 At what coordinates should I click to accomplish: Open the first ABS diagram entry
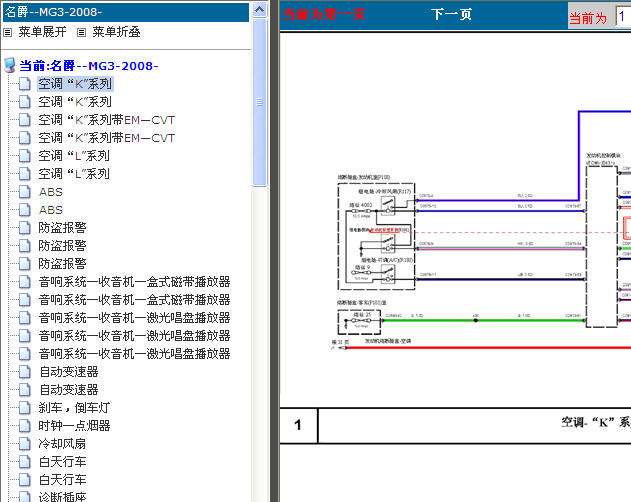[x=51, y=192]
